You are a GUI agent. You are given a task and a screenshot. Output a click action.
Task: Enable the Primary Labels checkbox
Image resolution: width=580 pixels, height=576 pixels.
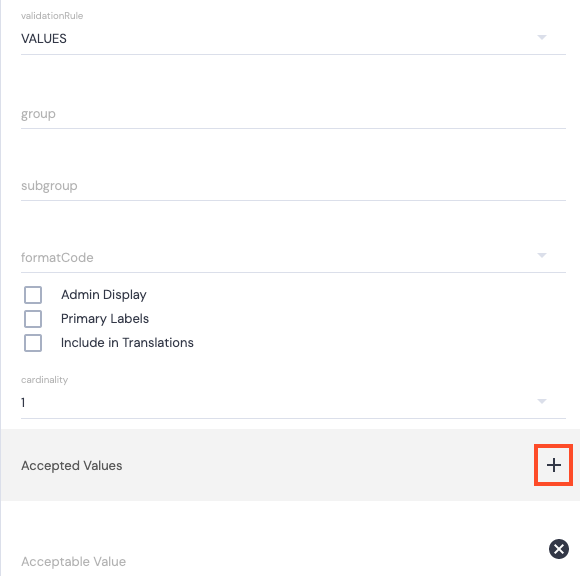tap(33, 319)
